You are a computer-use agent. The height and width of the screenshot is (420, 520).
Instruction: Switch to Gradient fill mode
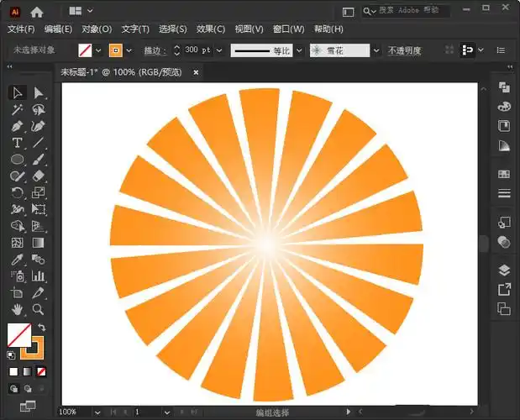[28, 370]
